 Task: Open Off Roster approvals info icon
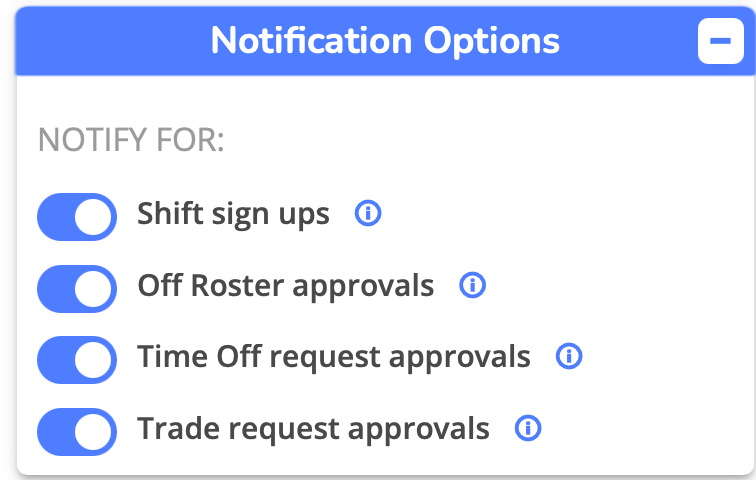tap(472, 286)
